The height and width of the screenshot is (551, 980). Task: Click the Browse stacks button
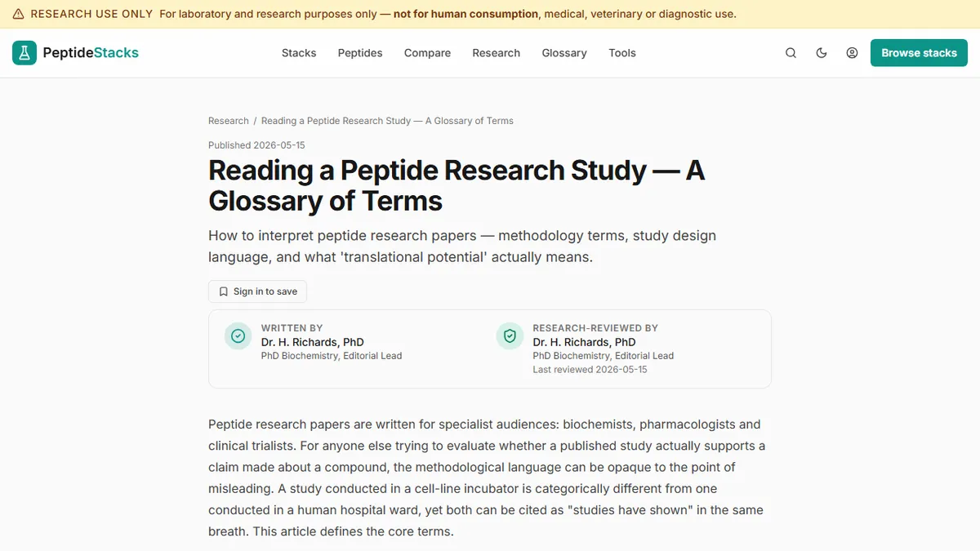(919, 53)
